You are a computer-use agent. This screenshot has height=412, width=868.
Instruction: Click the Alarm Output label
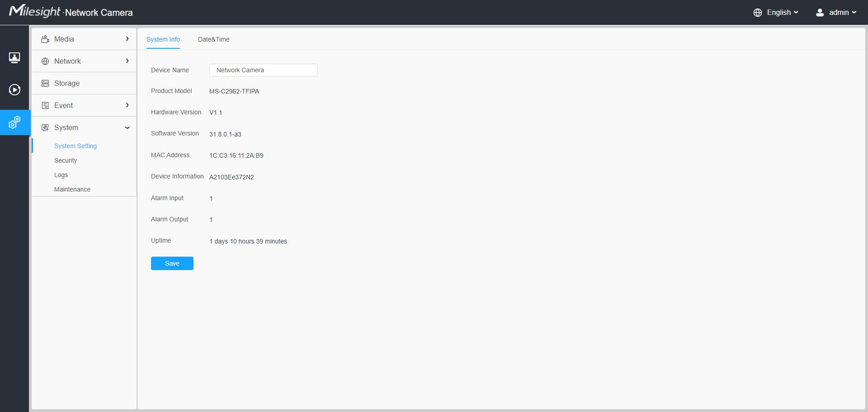coord(170,219)
